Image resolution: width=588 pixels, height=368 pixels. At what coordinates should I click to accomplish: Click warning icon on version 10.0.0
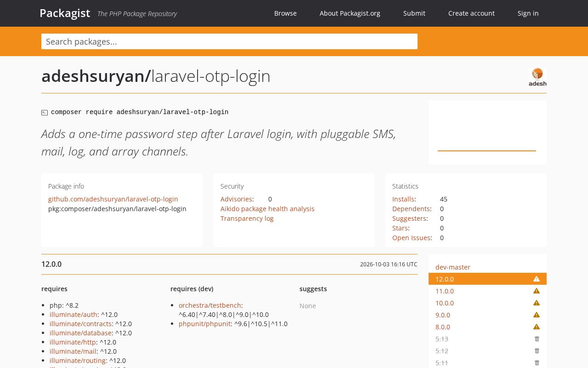537,303
